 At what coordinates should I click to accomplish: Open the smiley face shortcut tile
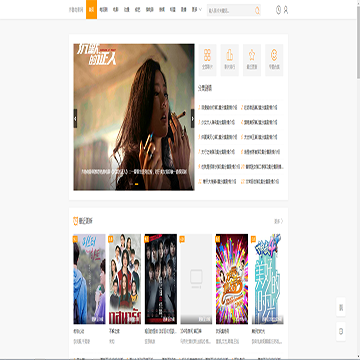point(274,60)
